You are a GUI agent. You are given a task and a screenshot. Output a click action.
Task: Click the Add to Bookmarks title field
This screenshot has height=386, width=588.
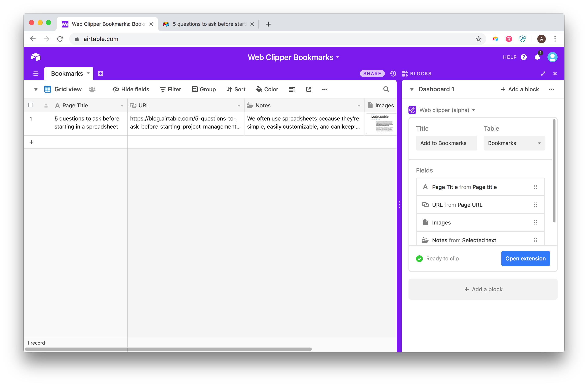[x=446, y=143]
